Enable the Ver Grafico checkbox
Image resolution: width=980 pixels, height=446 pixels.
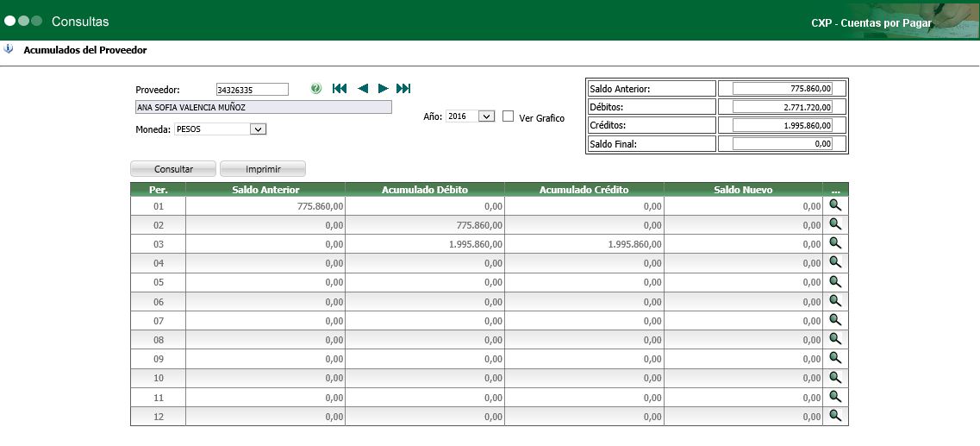509,116
